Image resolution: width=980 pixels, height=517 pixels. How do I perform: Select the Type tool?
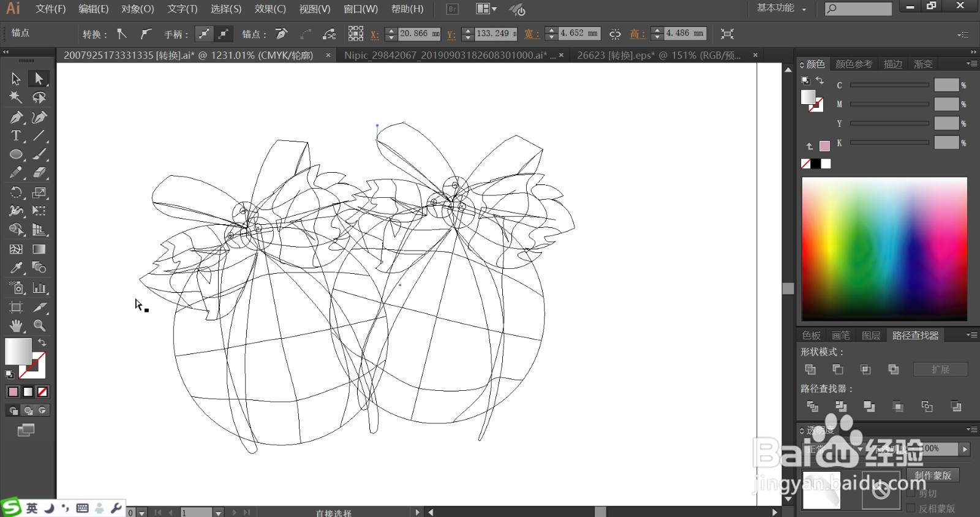click(16, 135)
